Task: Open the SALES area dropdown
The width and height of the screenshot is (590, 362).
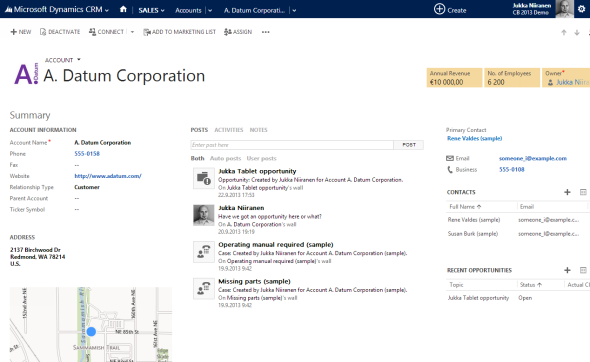Action: click(x=151, y=10)
